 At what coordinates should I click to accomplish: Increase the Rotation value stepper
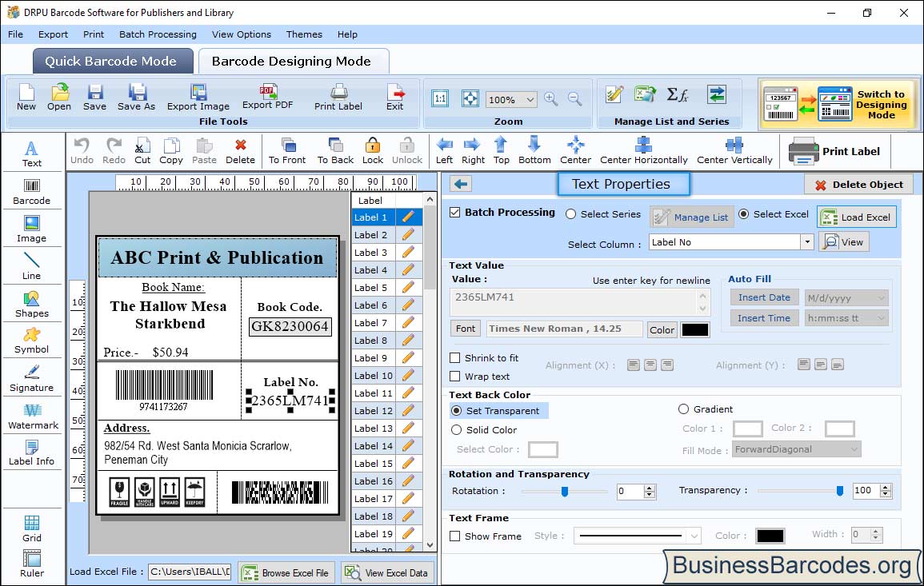650,488
